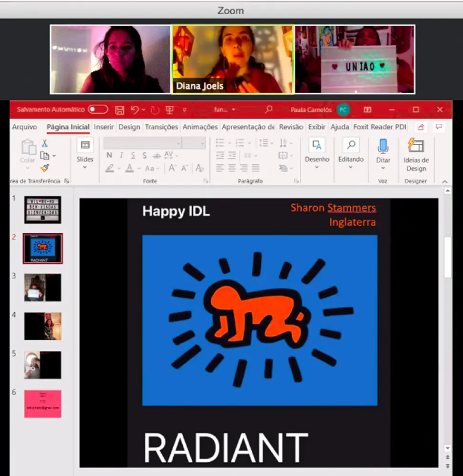Click the Clear All Formatting icon
The image size is (463, 476).
tap(199, 168)
